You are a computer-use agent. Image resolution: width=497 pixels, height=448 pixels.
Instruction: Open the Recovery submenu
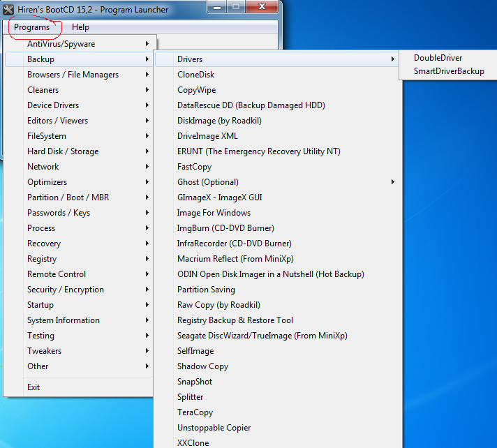[x=80, y=244]
